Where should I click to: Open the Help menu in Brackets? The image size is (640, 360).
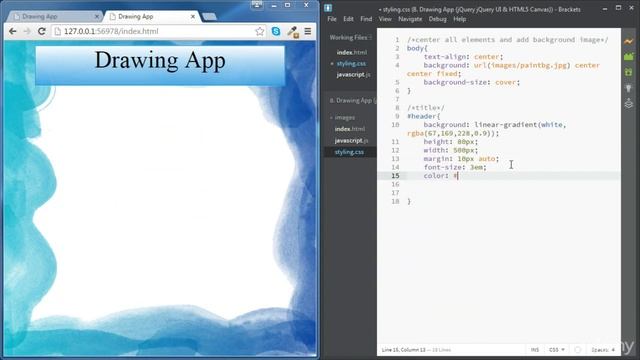460,19
